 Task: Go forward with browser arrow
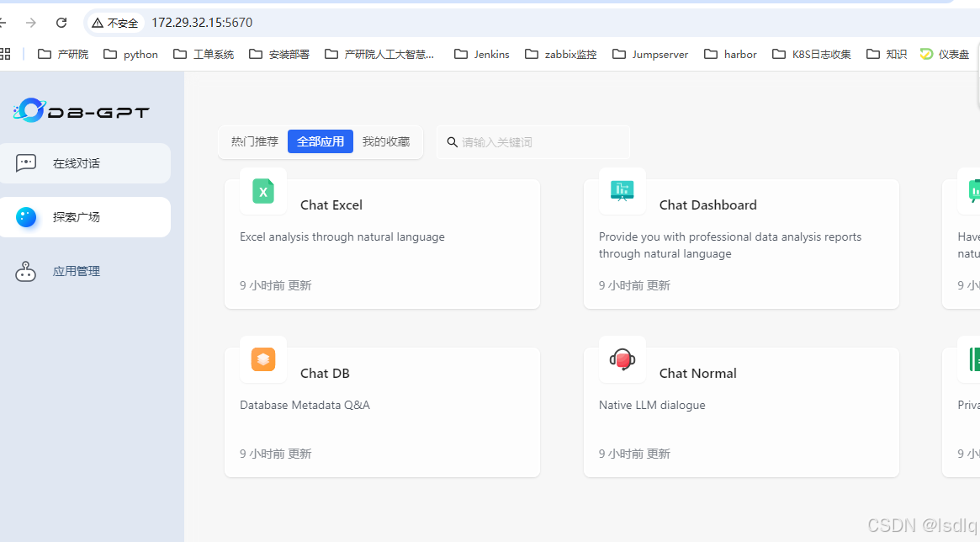30,23
